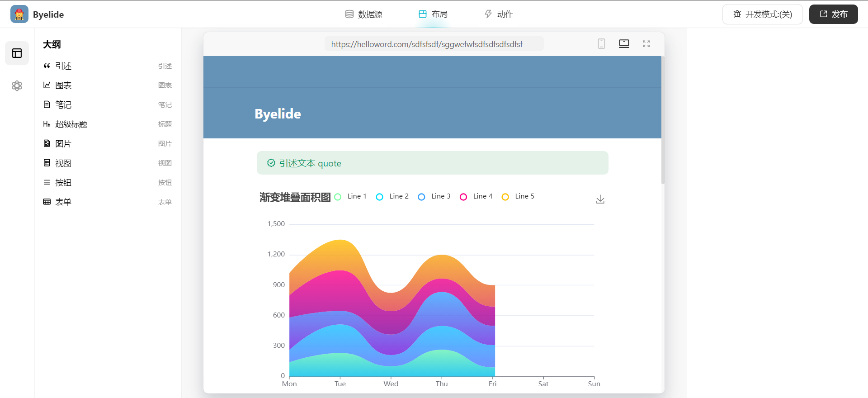Open the layout panel sidebar icon
The width and height of the screenshot is (868, 398).
[x=17, y=53]
